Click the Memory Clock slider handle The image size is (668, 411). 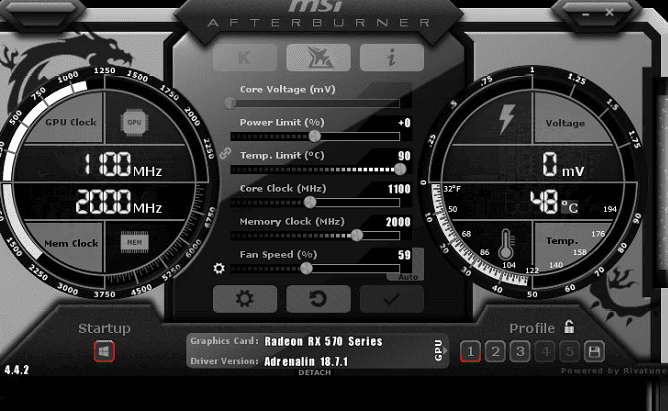pos(357,235)
